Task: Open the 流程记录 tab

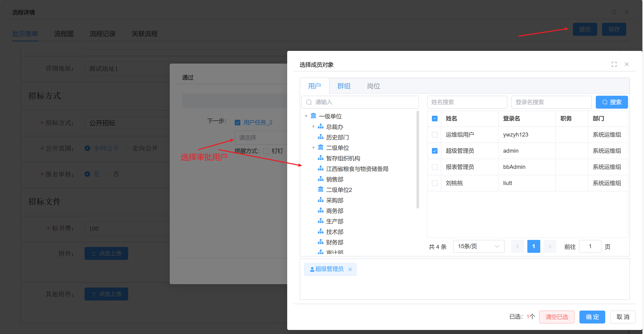Action: [x=103, y=34]
